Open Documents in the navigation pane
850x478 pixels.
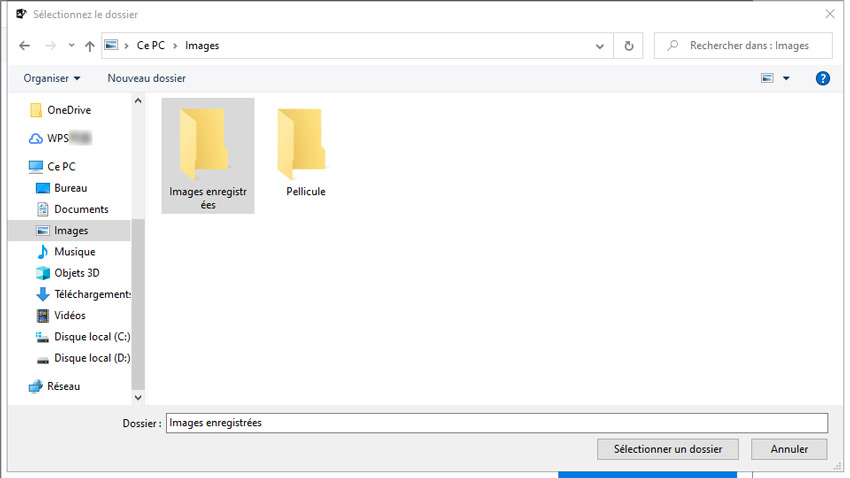(81, 209)
